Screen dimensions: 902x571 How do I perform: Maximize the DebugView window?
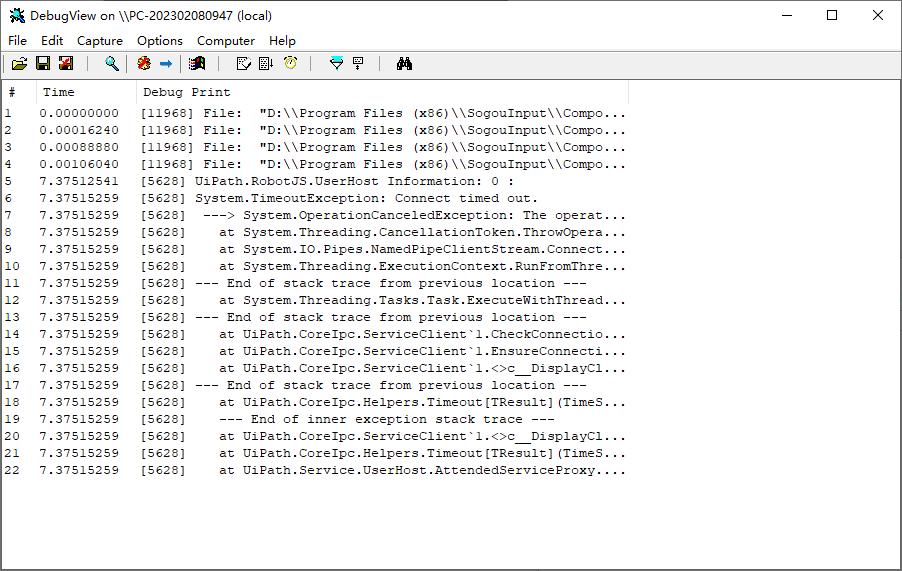[x=832, y=16]
